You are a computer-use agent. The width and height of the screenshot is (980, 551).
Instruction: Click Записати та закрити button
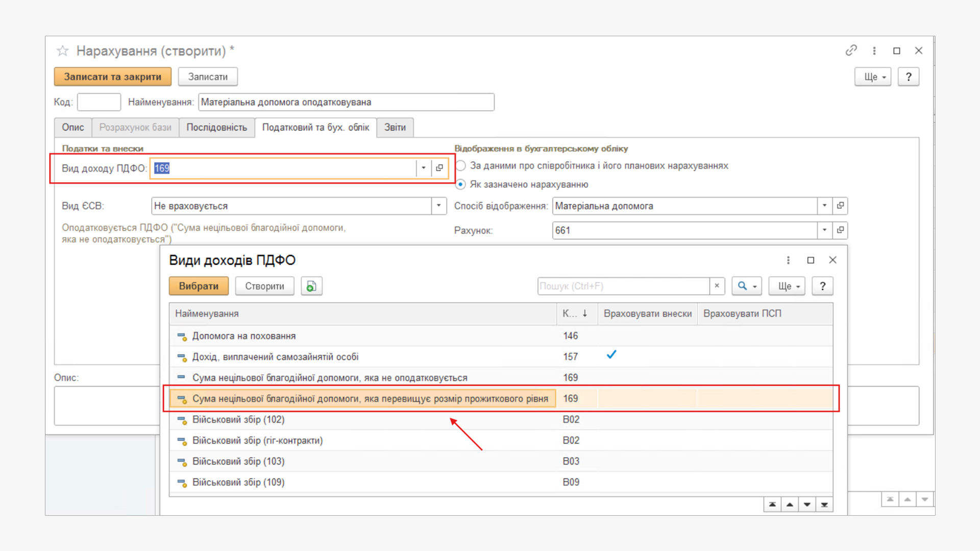[112, 77]
